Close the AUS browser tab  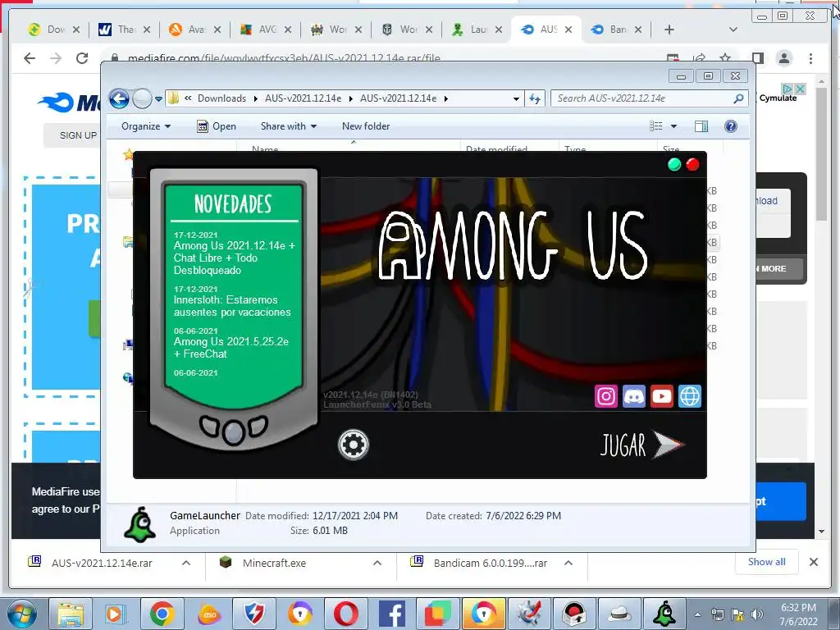568,30
